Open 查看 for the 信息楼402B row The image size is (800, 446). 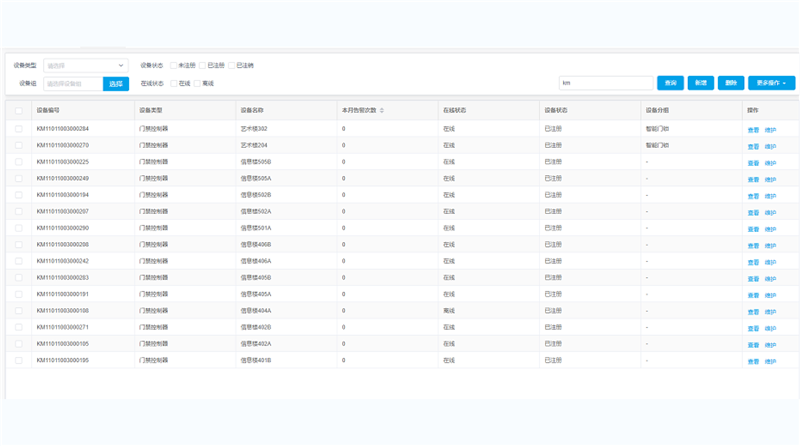[x=754, y=328]
